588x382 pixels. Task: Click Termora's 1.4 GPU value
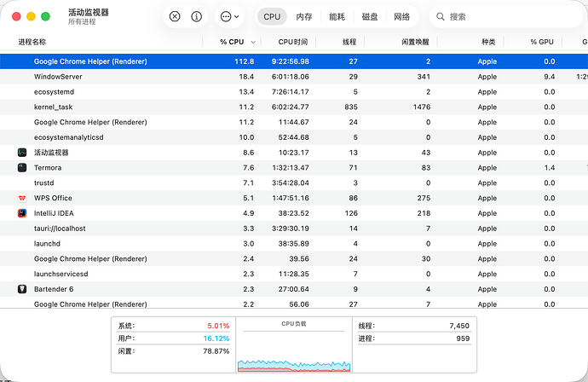click(550, 168)
